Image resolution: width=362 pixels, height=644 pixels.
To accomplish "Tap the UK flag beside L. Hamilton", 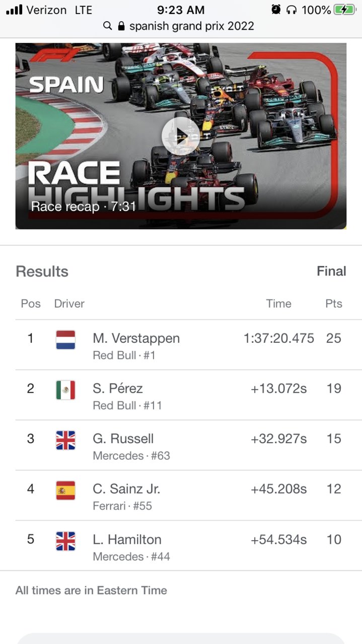I will (x=65, y=541).
